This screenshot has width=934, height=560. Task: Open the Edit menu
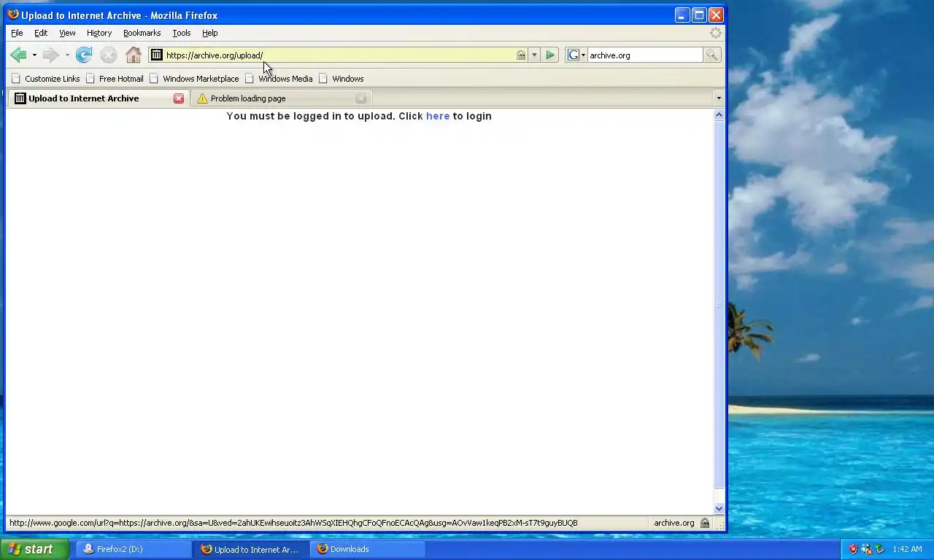[41, 33]
